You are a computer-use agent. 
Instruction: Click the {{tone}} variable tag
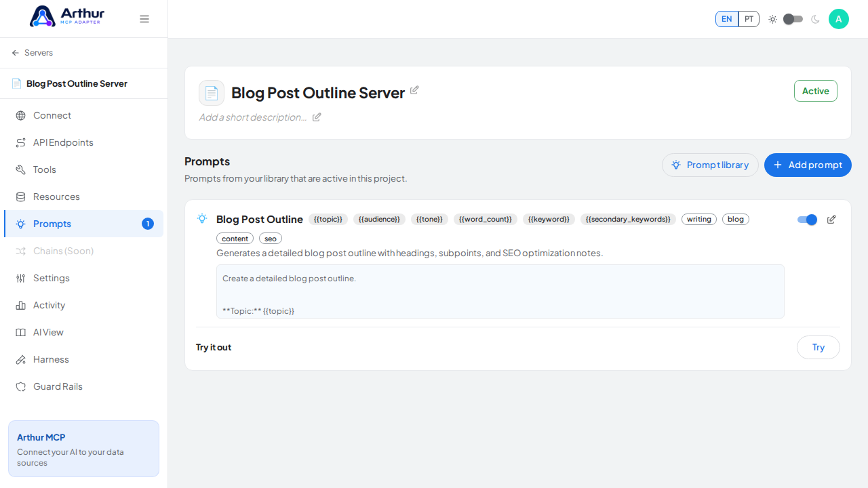click(429, 219)
